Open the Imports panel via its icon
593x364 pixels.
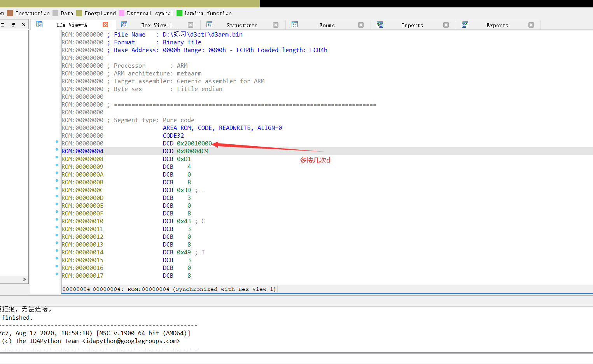(x=380, y=24)
